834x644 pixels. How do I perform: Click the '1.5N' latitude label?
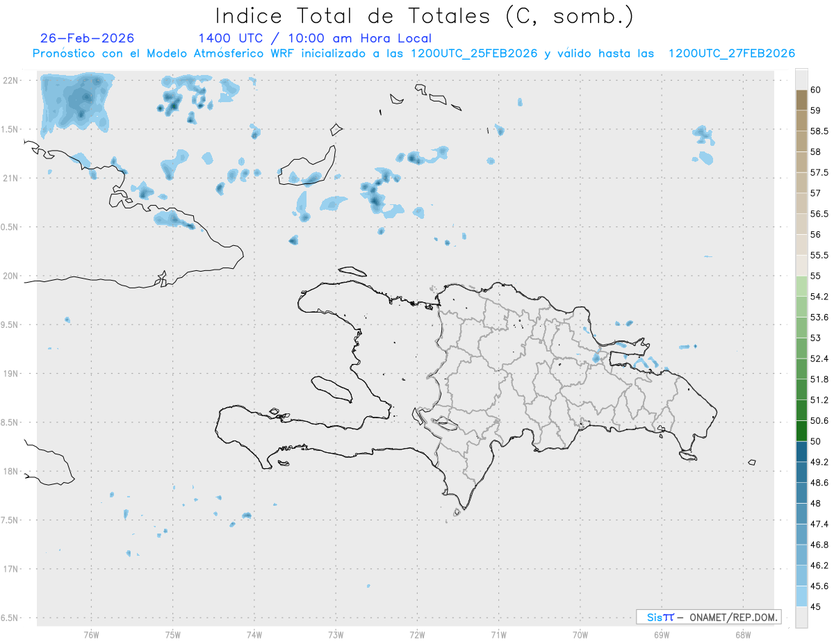click(x=11, y=129)
